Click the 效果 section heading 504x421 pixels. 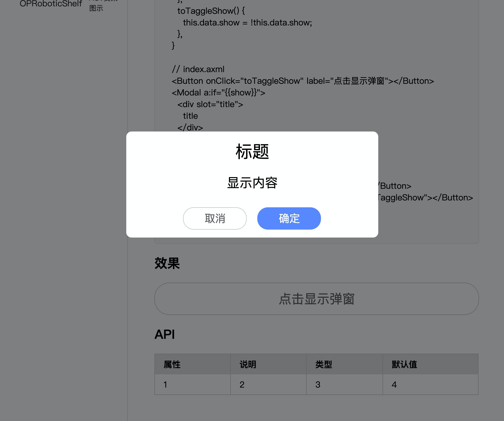[167, 263]
